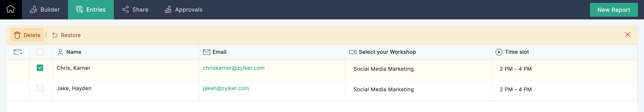Click the New Report button
Viewport: 644px width, 112px height.
point(613,10)
